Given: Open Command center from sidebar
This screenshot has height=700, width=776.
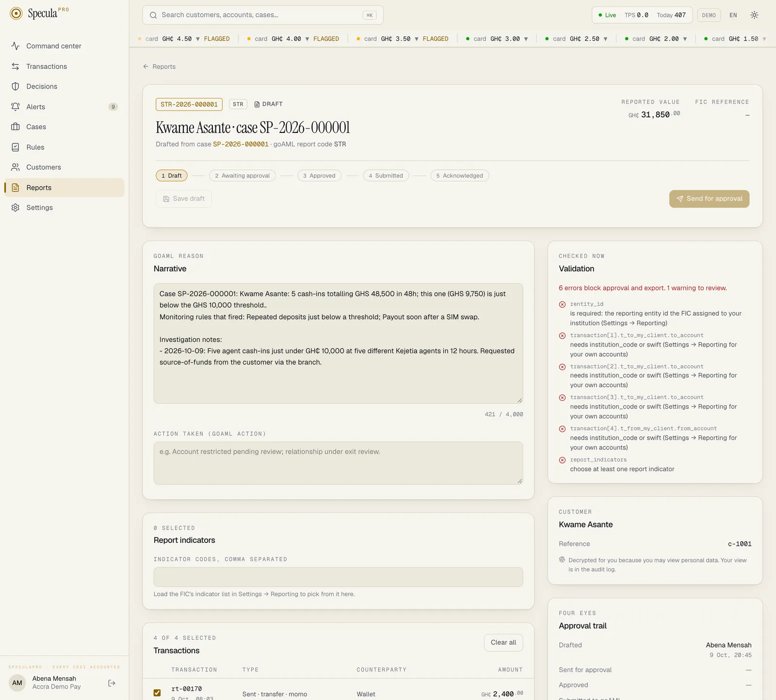Looking at the screenshot, I should 64,46.
